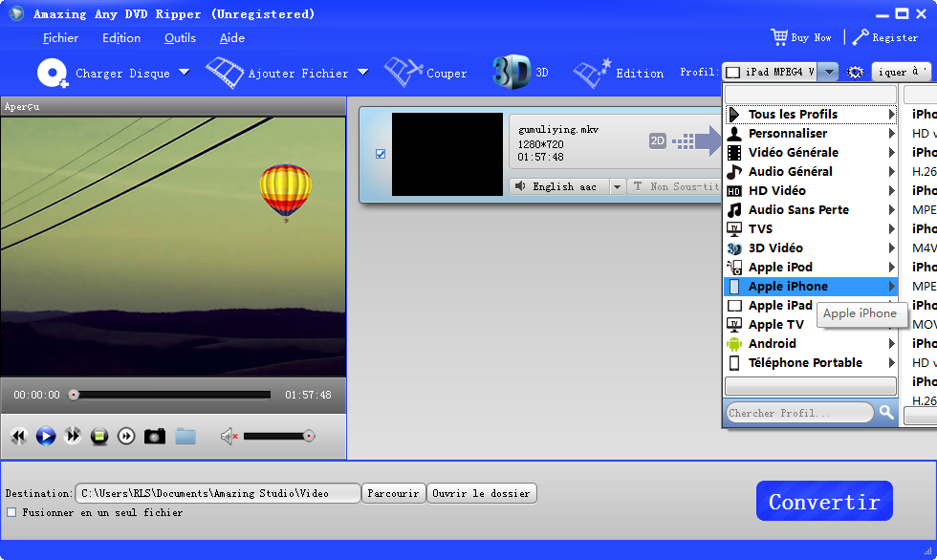Select 3D Vidéo profile category

[x=811, y=248]
